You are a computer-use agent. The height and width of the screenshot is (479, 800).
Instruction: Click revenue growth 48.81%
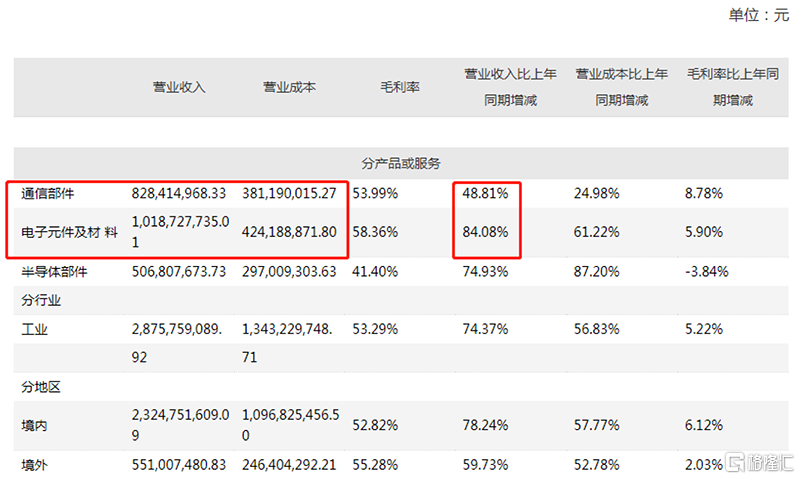485,193
